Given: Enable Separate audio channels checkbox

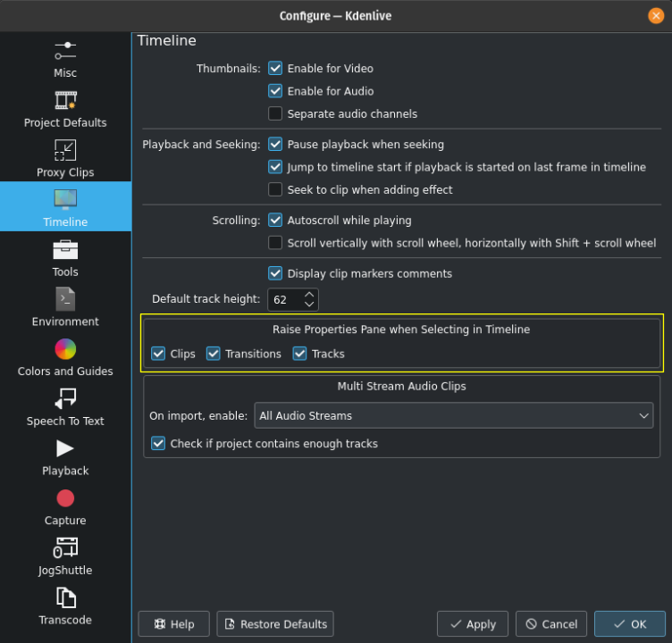Looking at the screenshot, I should click(275, 113).
